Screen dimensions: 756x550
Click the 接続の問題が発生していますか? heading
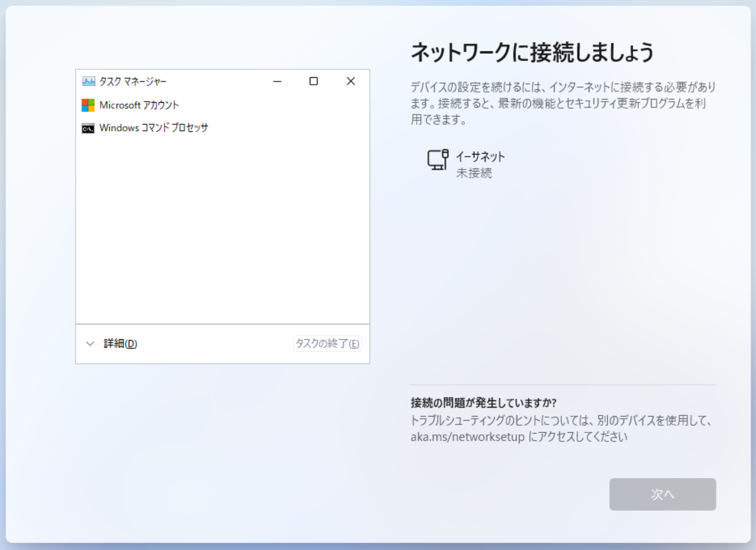click(484, 403)
